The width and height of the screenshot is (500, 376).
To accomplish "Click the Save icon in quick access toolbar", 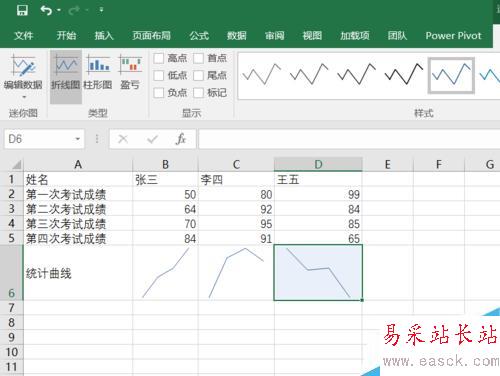I will click(22, 10).
